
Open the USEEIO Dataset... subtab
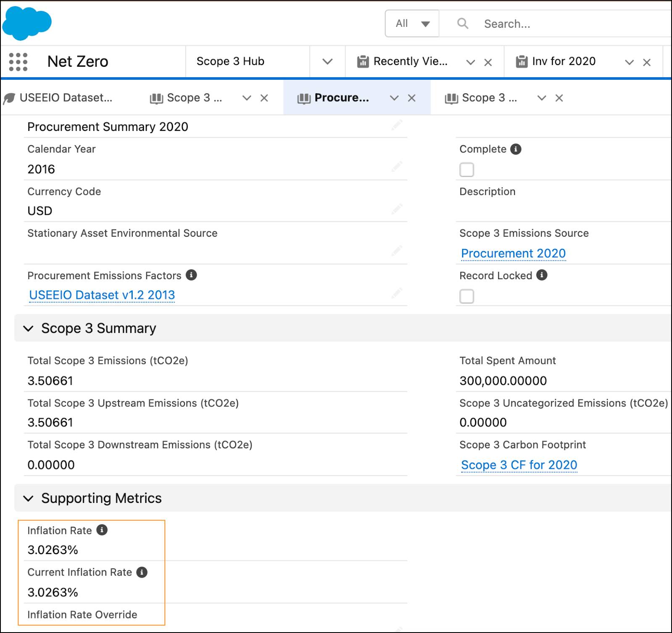[x=66, y=98]
